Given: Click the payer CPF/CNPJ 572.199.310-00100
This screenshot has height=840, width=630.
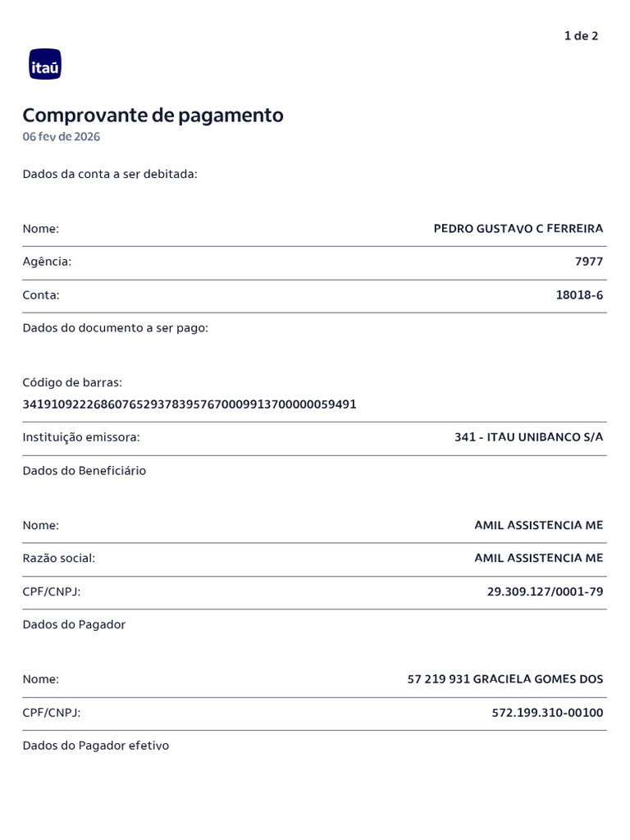Looking at the screenshot, I should [547, 713].
